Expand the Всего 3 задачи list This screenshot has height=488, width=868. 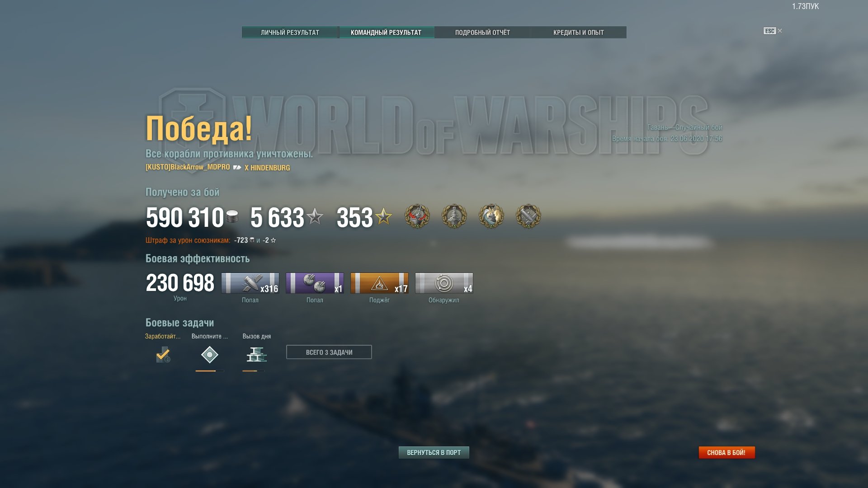(x=329, y=352)
